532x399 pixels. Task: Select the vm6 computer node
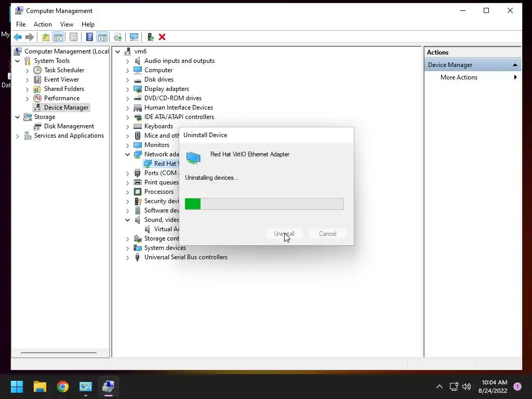pyautogui.click(x=140, y=51)
